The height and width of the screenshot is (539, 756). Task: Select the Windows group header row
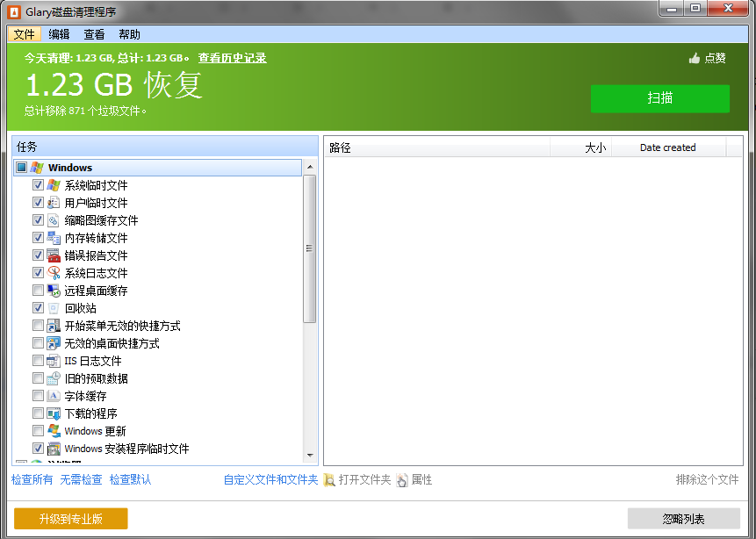[x=158, y=168]
